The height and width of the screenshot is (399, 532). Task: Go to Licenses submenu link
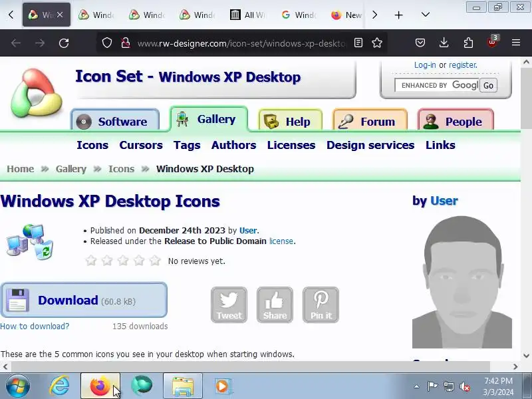pos(291,145)
